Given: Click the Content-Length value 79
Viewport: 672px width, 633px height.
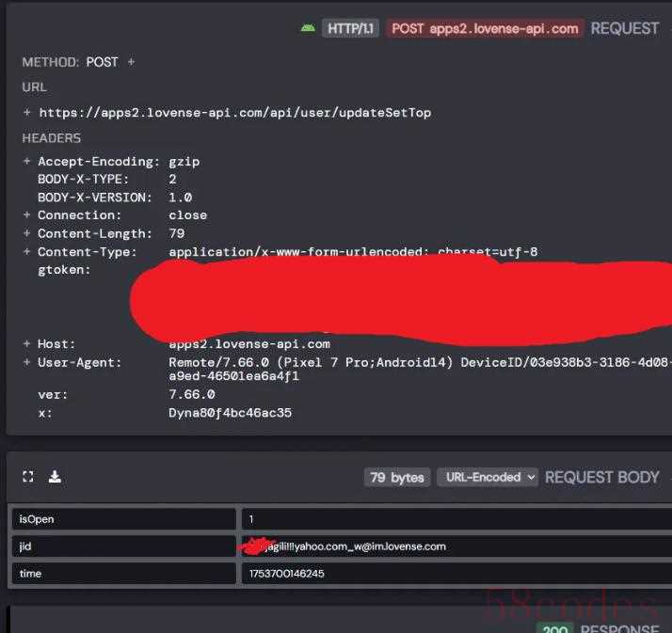Looking at the screenshot, I should [177, 233].
